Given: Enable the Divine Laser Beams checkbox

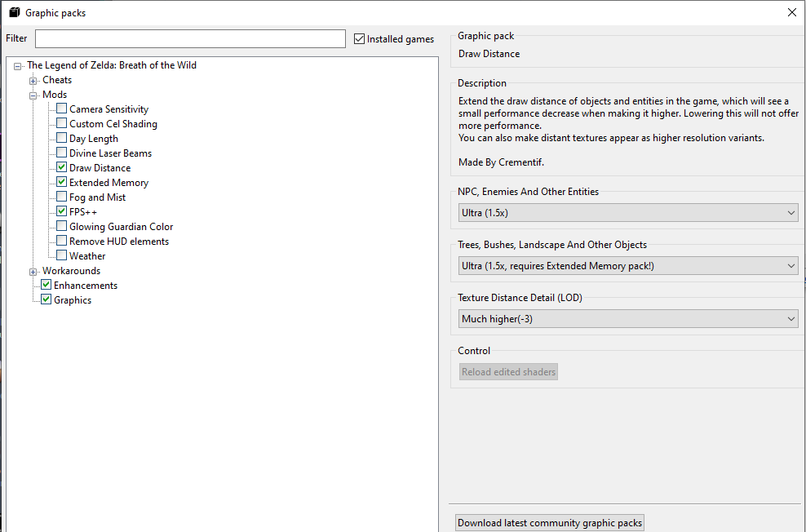Looking at the screenshot, I should pyautogui.click(x=62, y=153).
